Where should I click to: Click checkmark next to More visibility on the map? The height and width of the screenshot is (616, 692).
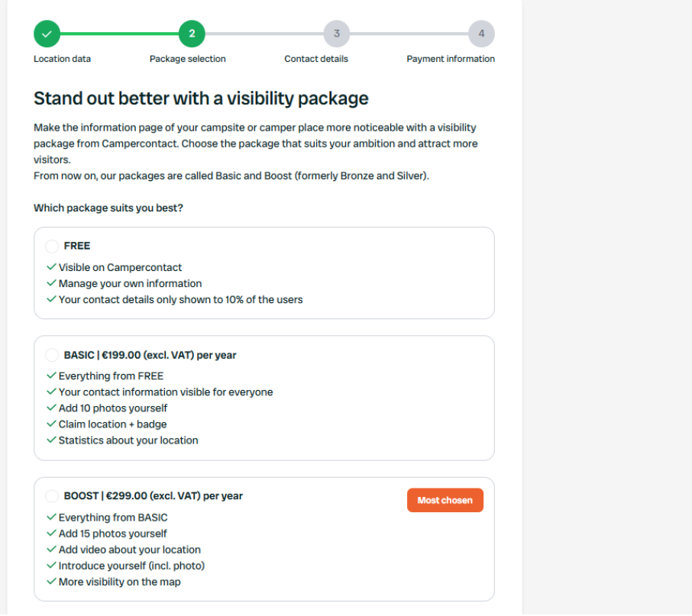point(51,582)
